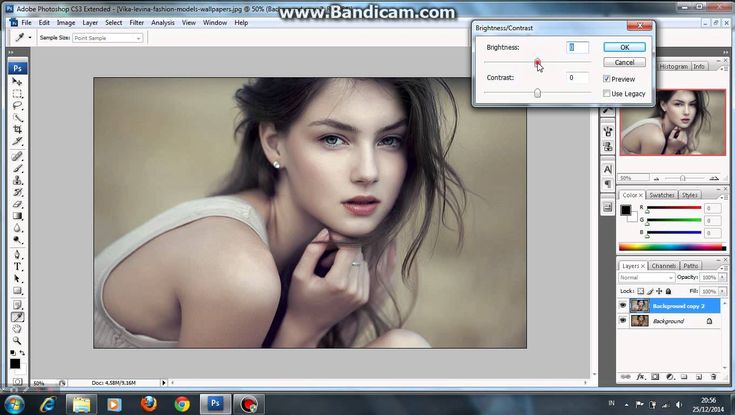Click the Contrast slider handle
The width and height of the screenshot is (735, 415).
pos(537,93)
